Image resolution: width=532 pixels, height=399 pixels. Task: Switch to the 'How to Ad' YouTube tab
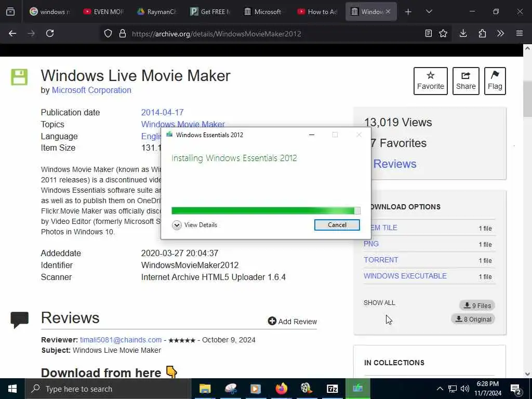[x=317, y=11]
